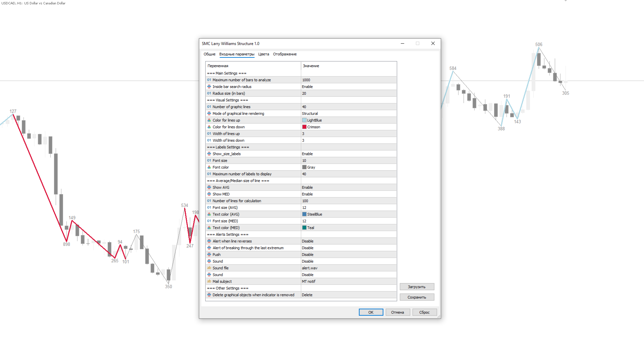Click the Значение column header
The image size is (644, 356).
tap(349, 66)
